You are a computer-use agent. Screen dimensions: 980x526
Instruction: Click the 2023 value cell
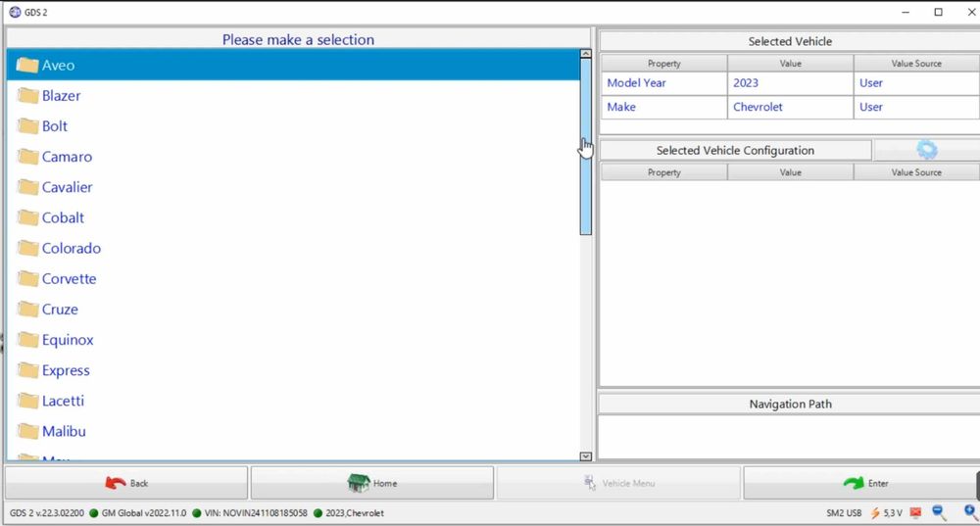tap(790, 83)
